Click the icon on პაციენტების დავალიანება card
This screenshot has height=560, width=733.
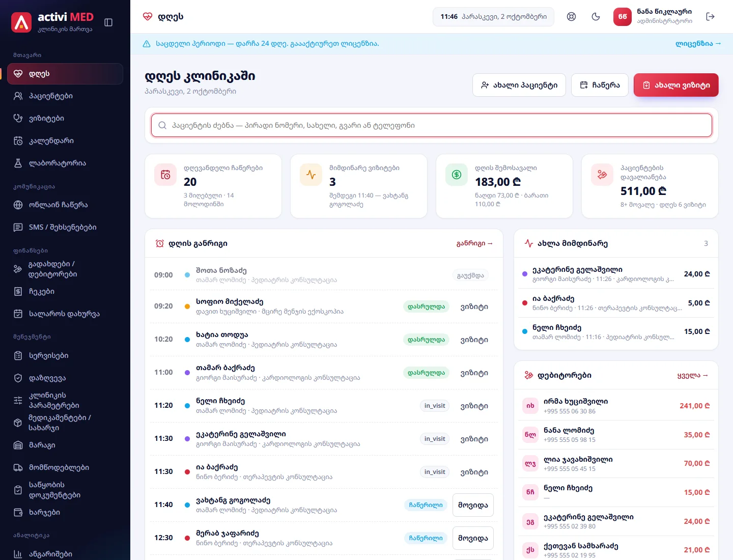pos(602,175)
